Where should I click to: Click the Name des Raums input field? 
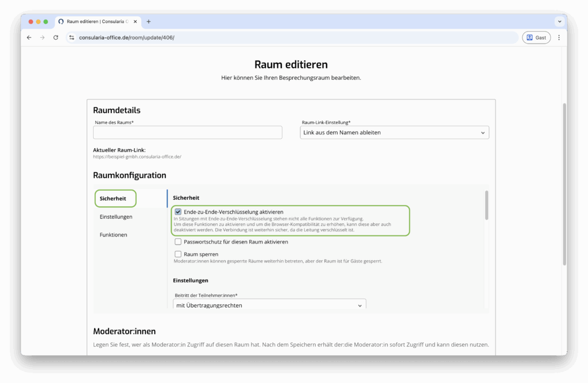pyautogui.click(x=188, y=133)
